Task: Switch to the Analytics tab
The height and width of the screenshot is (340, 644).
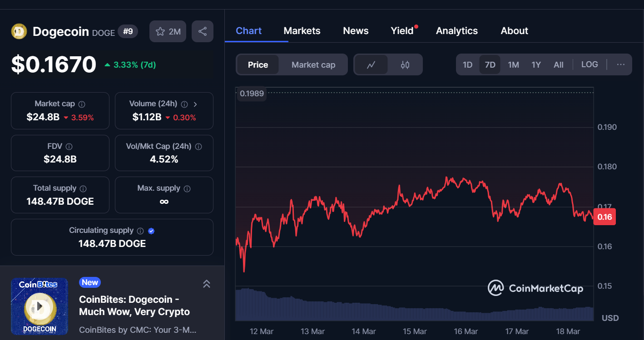Action: pos(457,31)
